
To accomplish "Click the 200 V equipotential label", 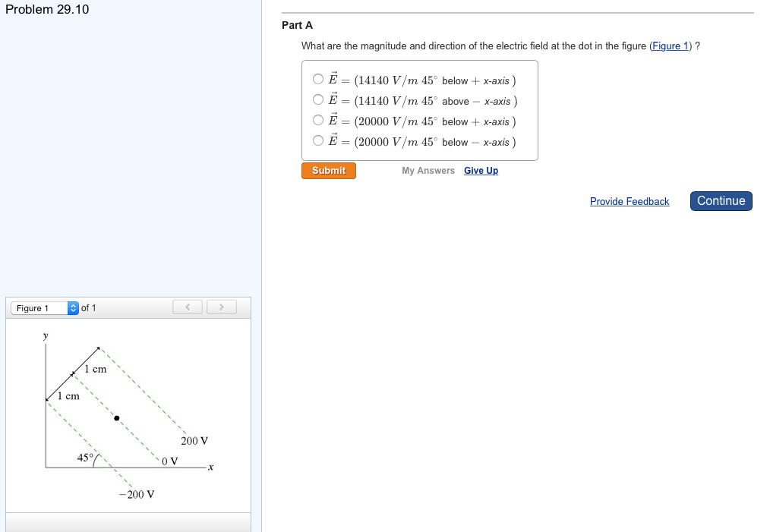I will [194, 441].
